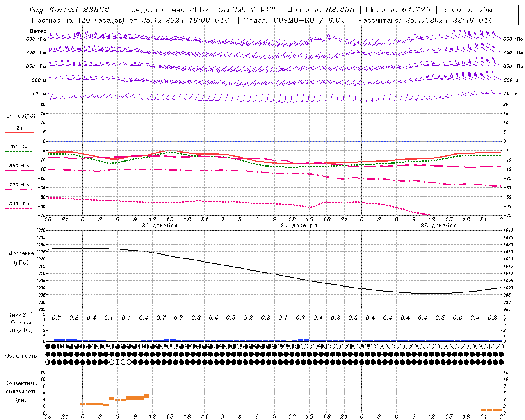Click the tallest orange convective cloud bar
Screen dimensions: 525x420
coord(146,396)
